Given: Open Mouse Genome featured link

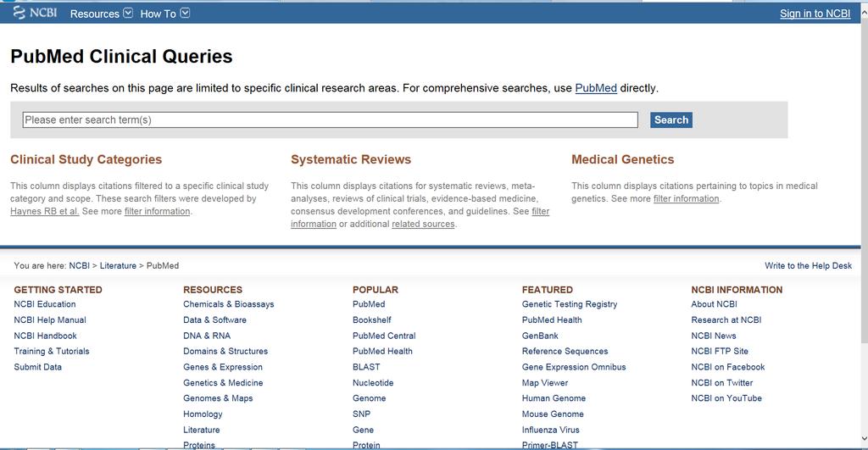Looking at the screenshot, I should pos(553,414).
